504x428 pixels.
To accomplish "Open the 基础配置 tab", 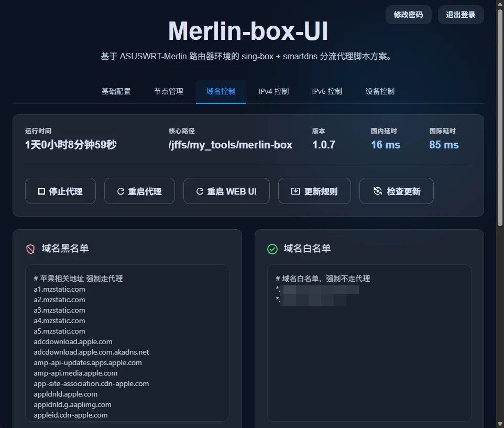I will [116, 91].
